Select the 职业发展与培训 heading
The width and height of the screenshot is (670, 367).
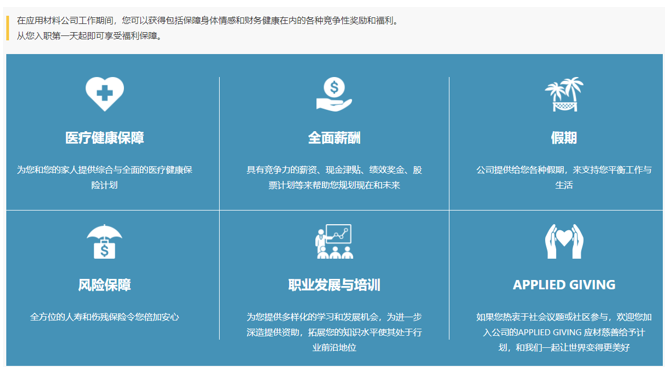coord(334,285)
